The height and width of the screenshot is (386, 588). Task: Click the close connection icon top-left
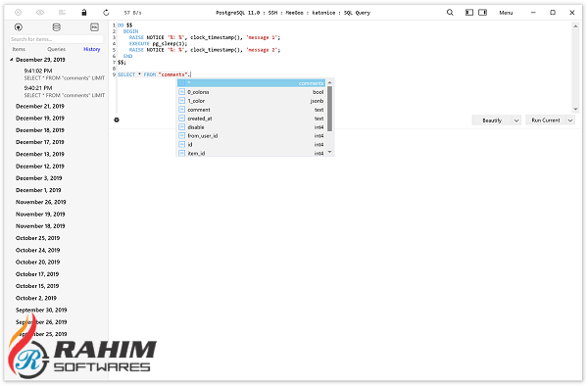[18, 13]
